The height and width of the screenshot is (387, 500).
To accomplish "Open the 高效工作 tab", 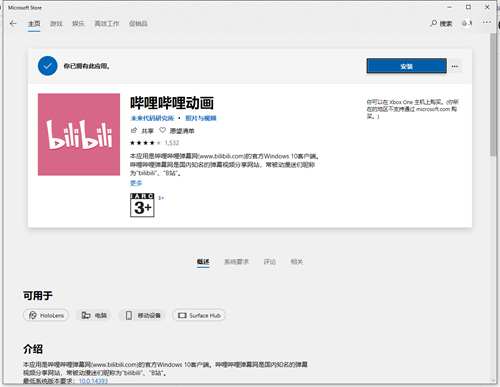I will [107, 23].
